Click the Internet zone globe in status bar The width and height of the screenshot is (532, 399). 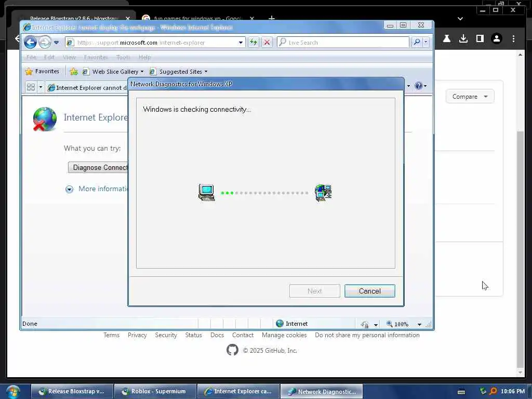[x=280, y=324]
